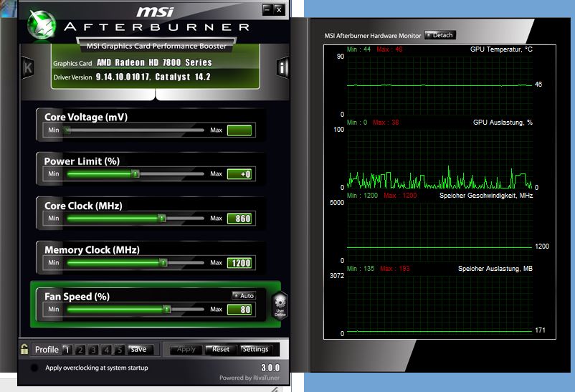This screenshot has height=392, width=575.
Task: Close the Afterburner window
Action: pyautogui.click(x=279, y=9)
